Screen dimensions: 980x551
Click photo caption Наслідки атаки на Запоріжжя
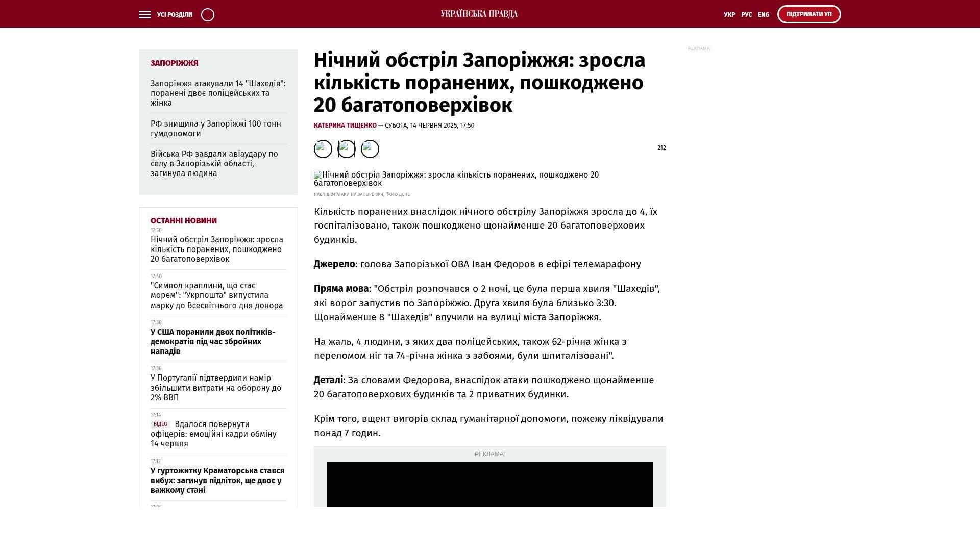pyautogui.click(x=362, y=194)
